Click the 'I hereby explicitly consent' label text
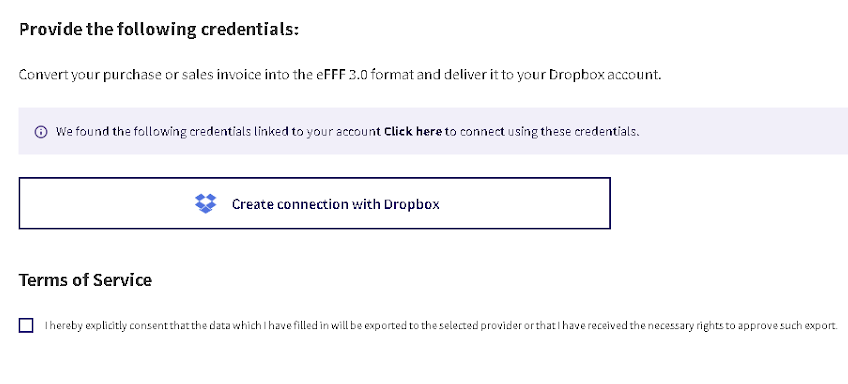The height and width of the screenshot is (384, 848). [441, 326]
